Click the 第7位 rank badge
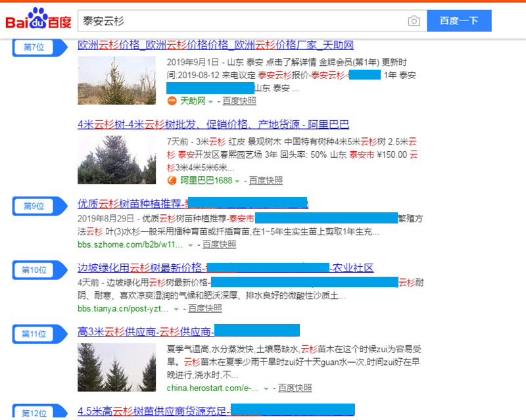 coord(39,47)
